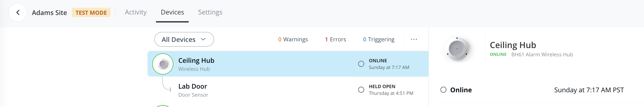Click the back arrow button

(x=18, y=12)
